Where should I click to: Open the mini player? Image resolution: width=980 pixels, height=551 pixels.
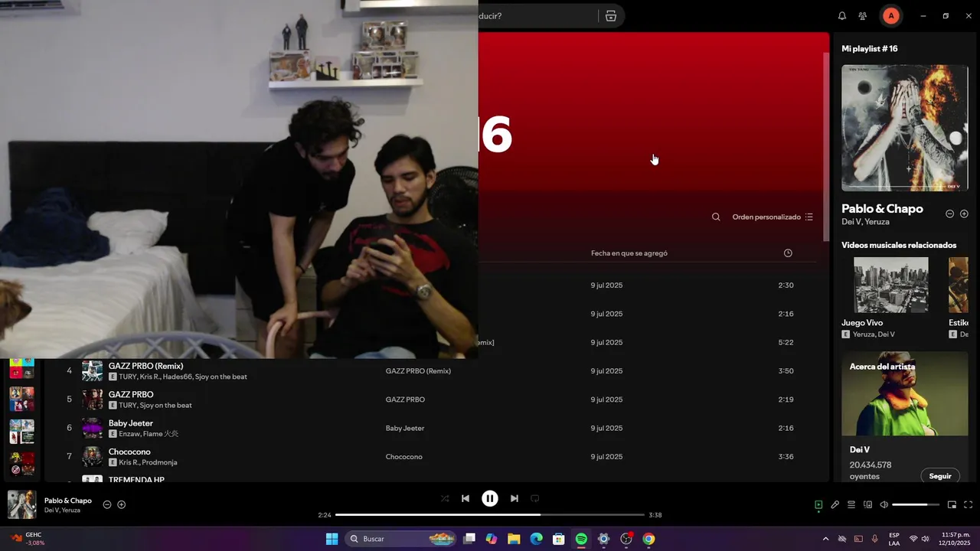click(952, 504)
